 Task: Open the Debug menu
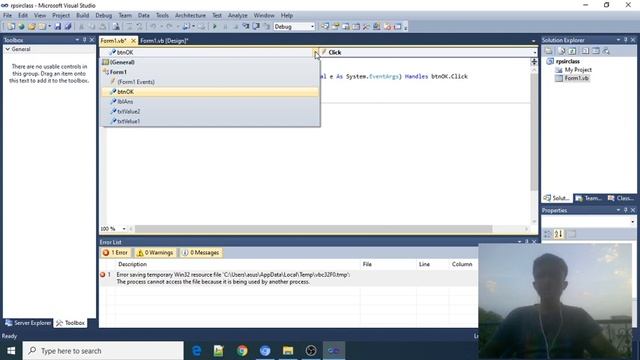[x=104, y=16]
